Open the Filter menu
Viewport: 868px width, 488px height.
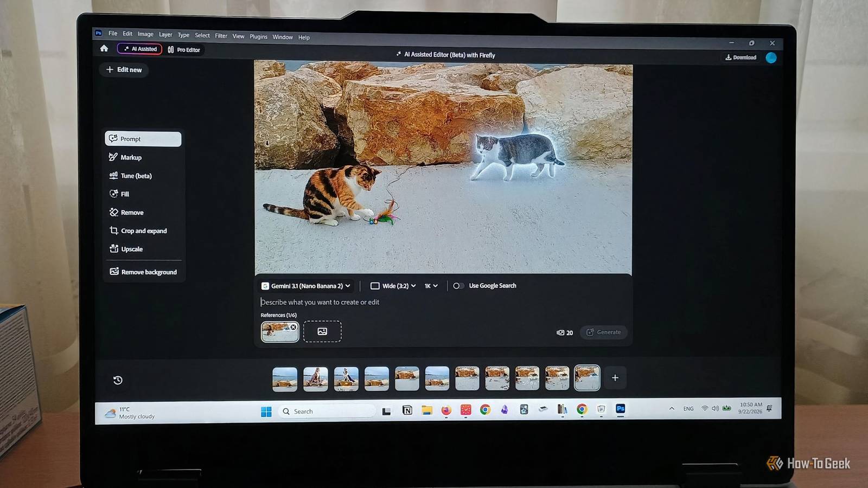click(221, 36)
